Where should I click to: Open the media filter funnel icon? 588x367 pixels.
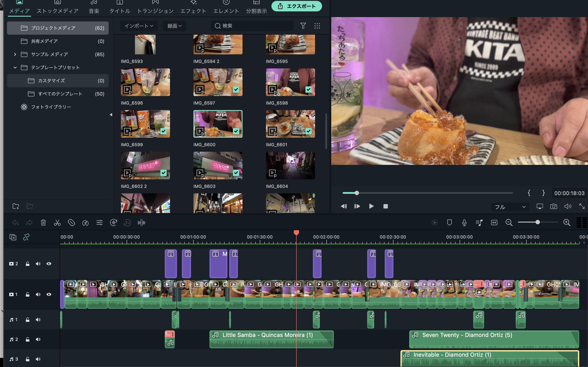click(303, 26)
